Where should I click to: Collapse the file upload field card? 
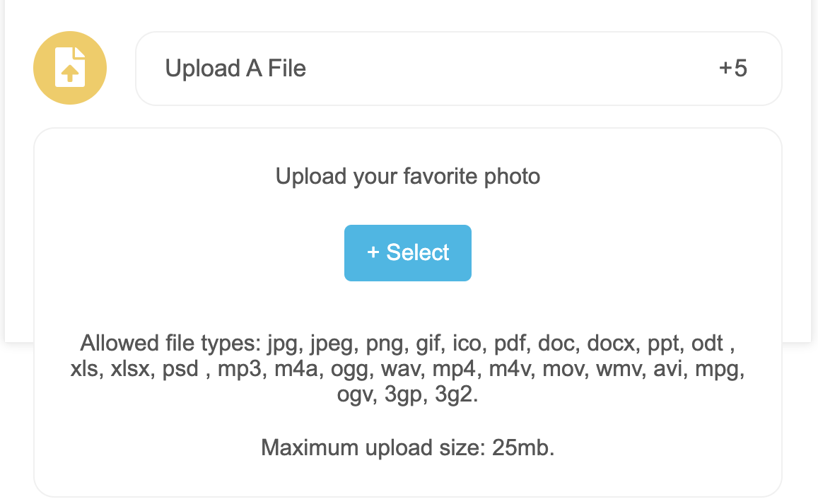click(460, 68)
